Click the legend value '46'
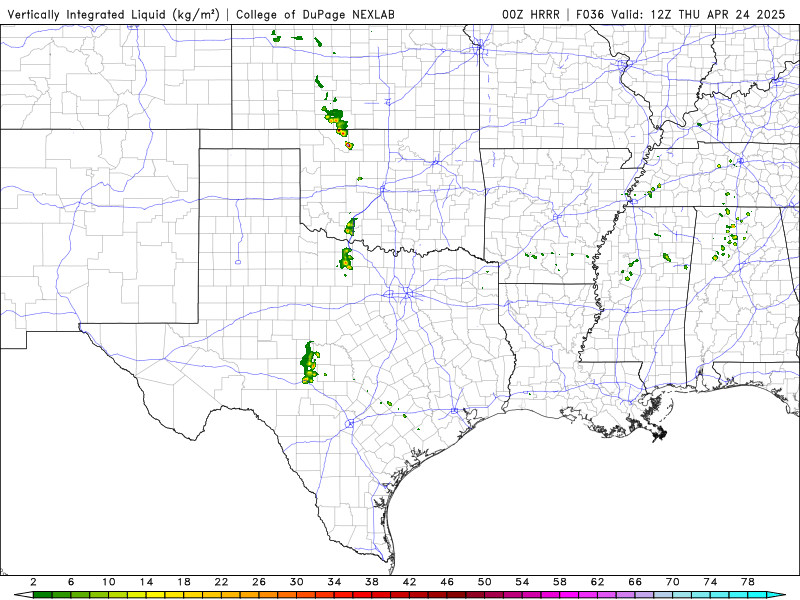800x600 pixels. point(447,582)
